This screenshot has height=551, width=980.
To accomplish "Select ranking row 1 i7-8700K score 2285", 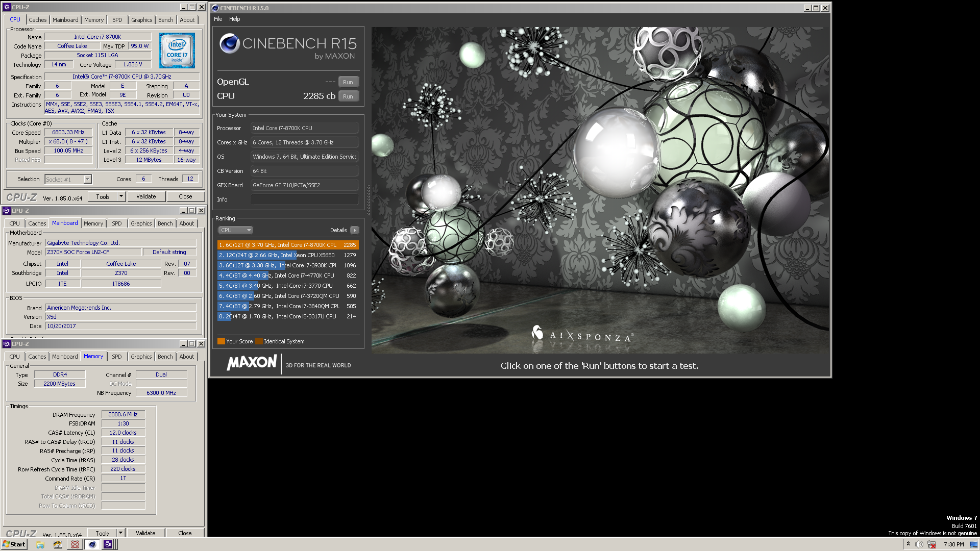I will pyautogui.click(x=288, y=245).
